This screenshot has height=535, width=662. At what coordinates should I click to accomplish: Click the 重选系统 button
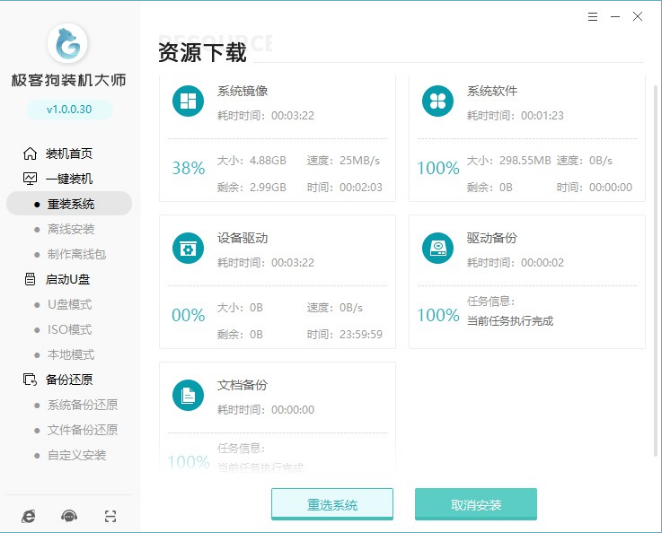332,504
